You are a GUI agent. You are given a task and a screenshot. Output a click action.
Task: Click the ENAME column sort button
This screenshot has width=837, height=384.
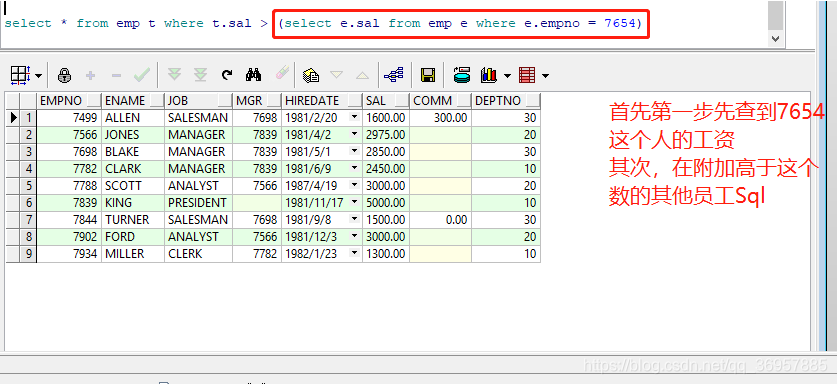point(157,100)
